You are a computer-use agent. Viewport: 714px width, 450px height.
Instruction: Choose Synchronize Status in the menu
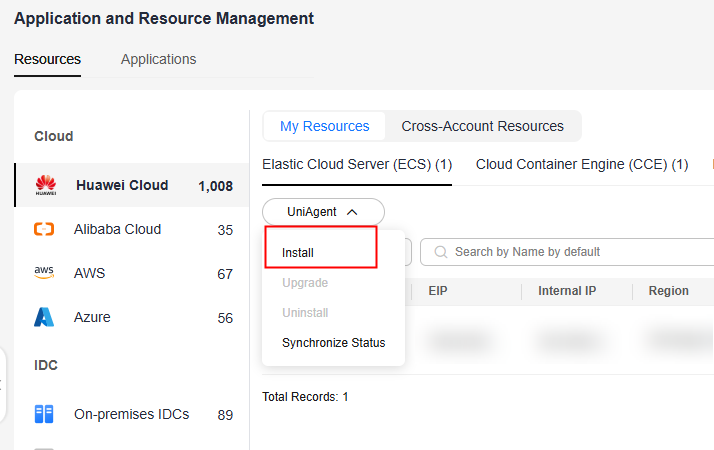[x=333, y=343]
